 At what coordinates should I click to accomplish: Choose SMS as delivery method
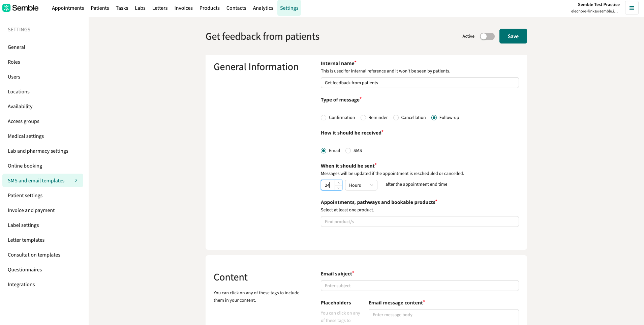tap(348, 151)
